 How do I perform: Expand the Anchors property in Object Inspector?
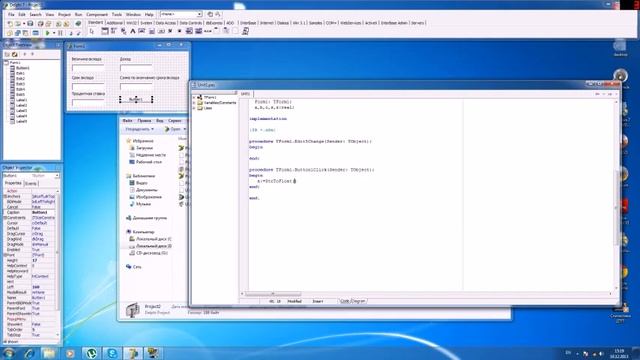tap(5, 196)
